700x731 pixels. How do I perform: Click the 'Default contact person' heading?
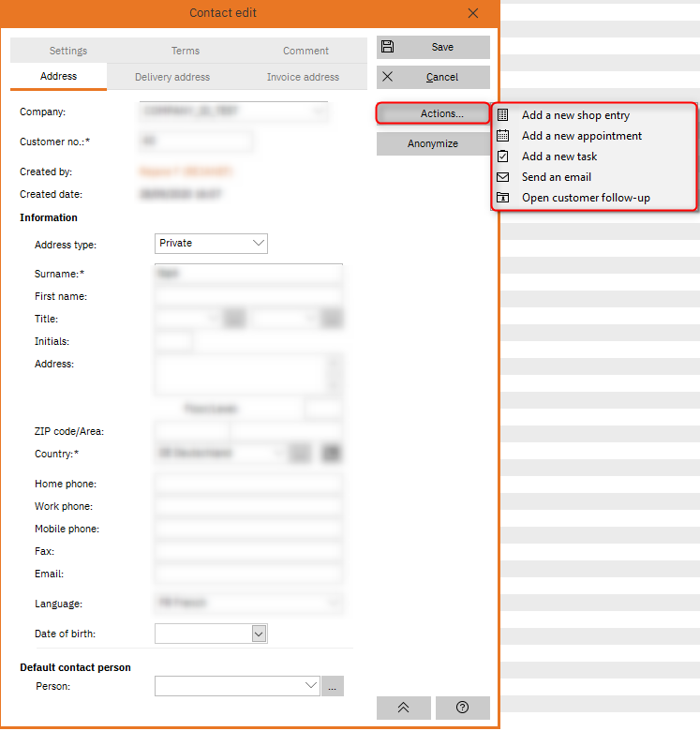point(75,667)
